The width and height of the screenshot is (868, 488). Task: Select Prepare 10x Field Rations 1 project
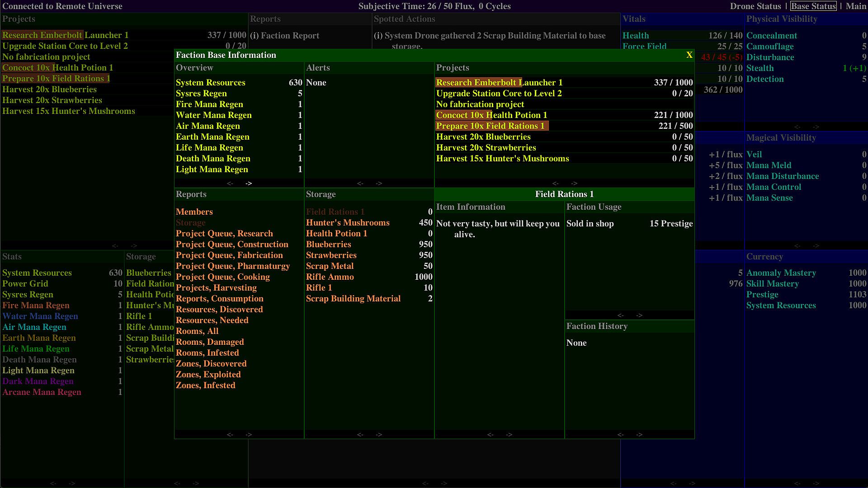coord(491,126)
